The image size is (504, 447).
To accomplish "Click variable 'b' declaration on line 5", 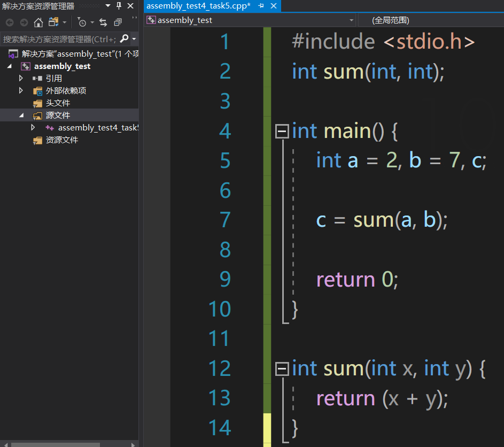I will pos(415,159).
